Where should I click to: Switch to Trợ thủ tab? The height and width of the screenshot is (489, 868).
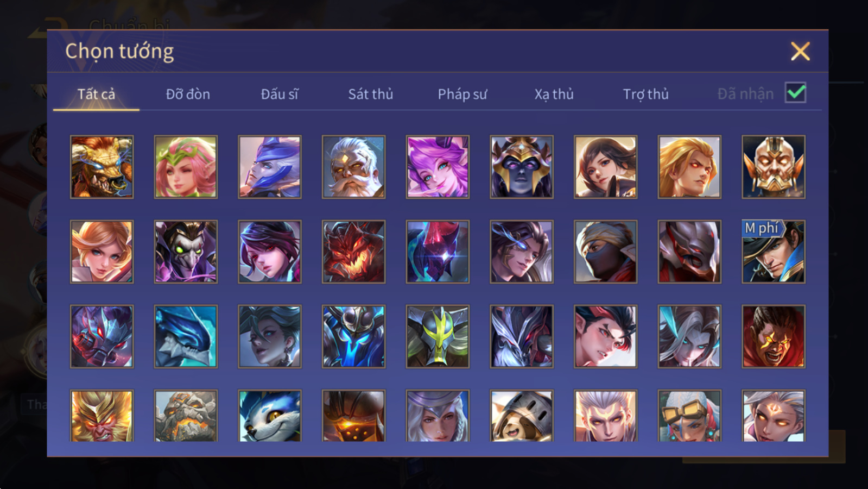tap(645, 94)
